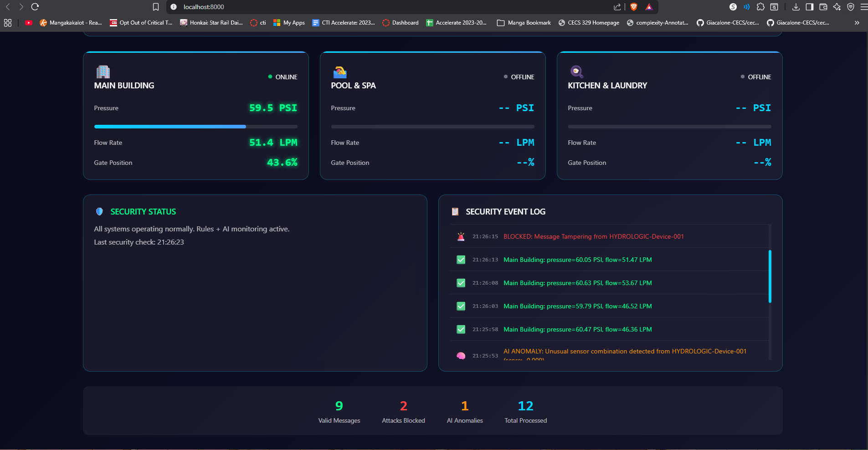Click the blue sound-waves extension icon
Image resolution: width=868 pixels, height=450 pixels.
(747, 7)
